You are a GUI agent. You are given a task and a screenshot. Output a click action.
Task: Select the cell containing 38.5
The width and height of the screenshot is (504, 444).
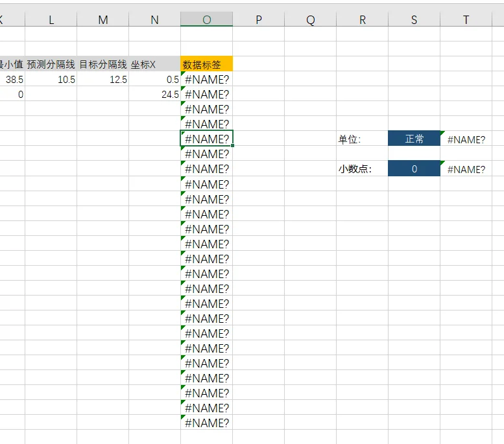pyautogui.click(x=12, y=79)
